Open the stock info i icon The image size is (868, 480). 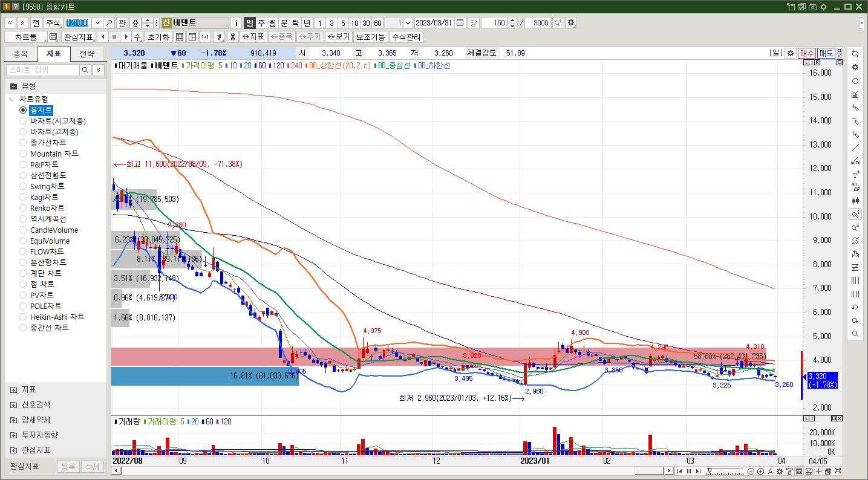(x=237, y=22)
